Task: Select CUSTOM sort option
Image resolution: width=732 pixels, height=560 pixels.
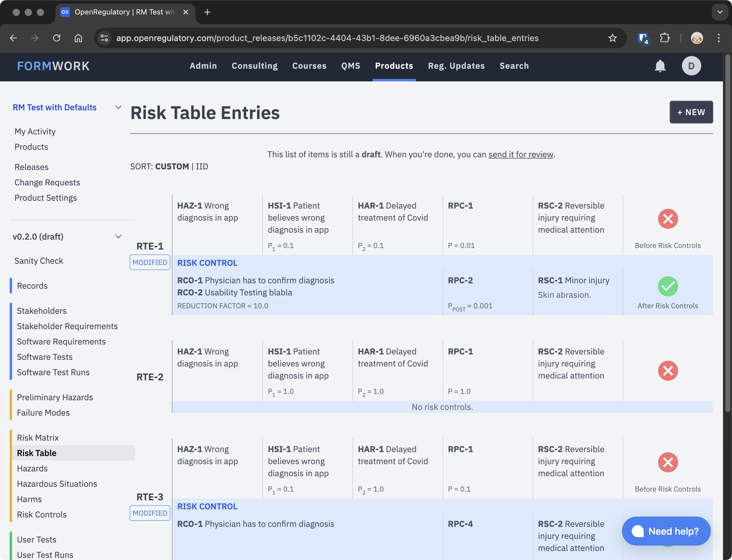Action: click(172, 166)
